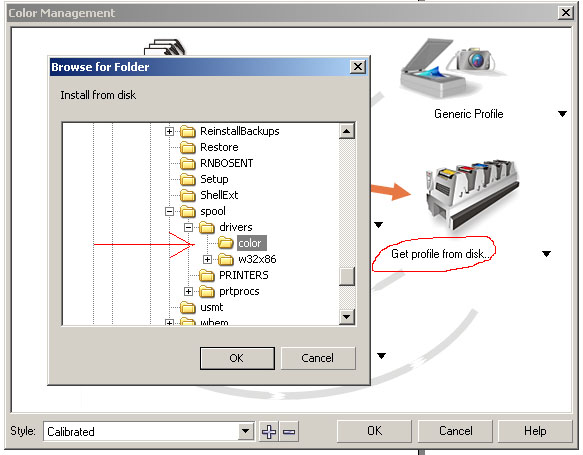Expand the ReinstallBackups tree node
This screenshot has height=455, width=583.
169,131
